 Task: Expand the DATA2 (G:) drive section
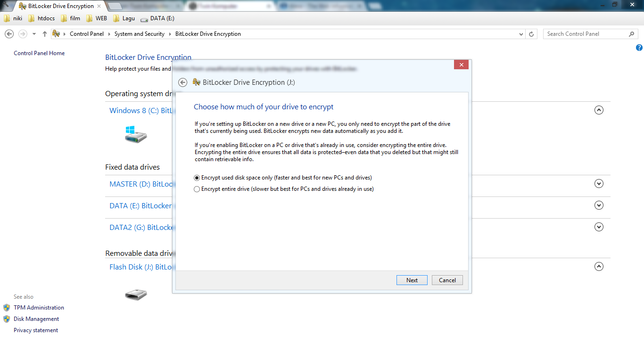pyautogui.click(x=599, y=227)
